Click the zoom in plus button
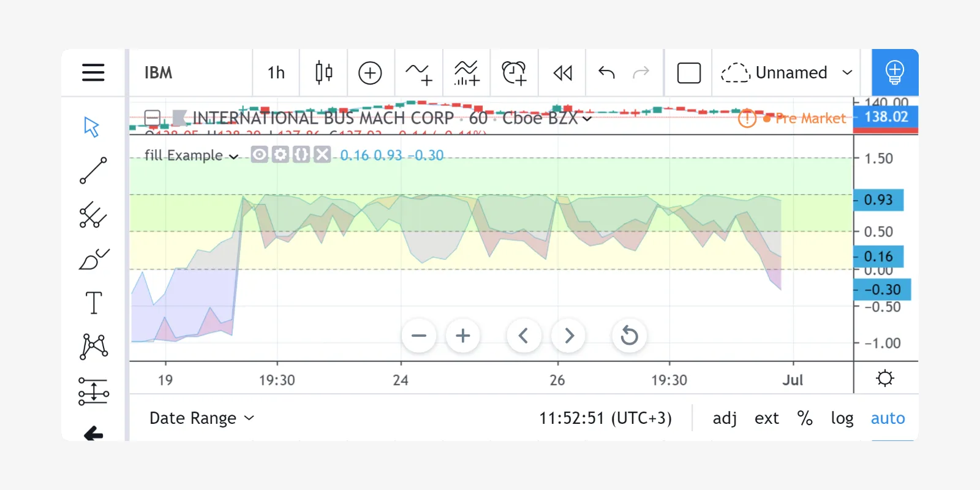This screenshot has width=980, height=490. [463, 336]
